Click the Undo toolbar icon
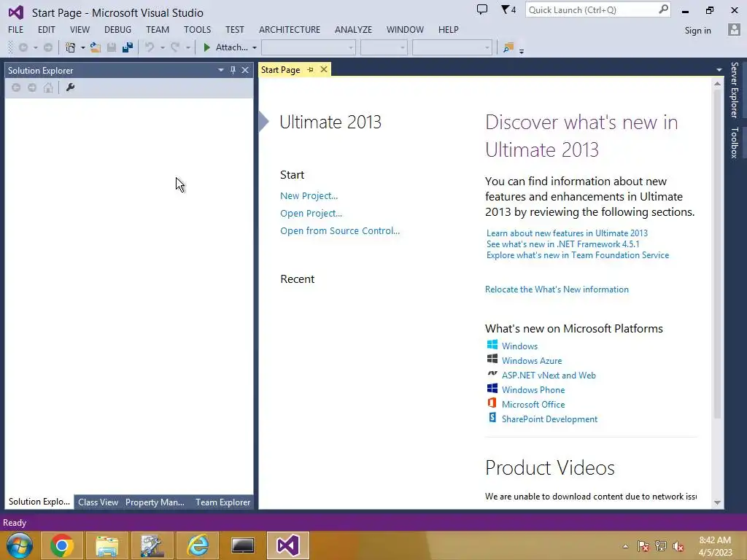 click(x=150, y=47)
